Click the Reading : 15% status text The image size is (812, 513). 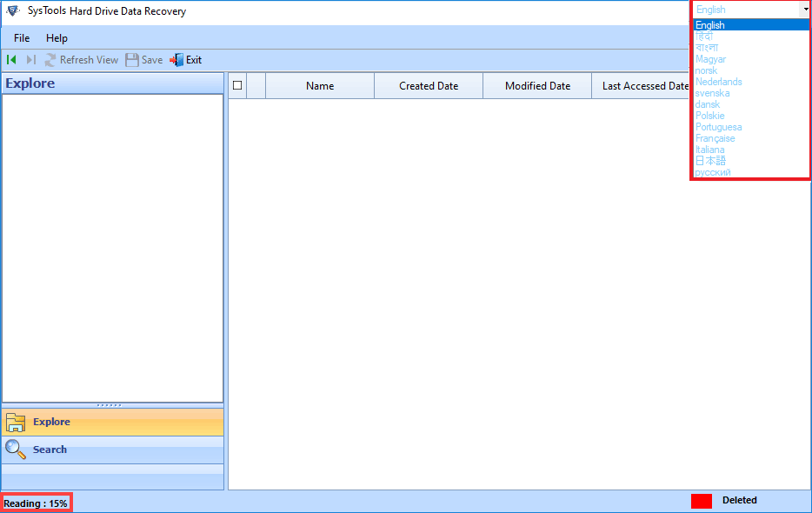[x=36, y=503]
